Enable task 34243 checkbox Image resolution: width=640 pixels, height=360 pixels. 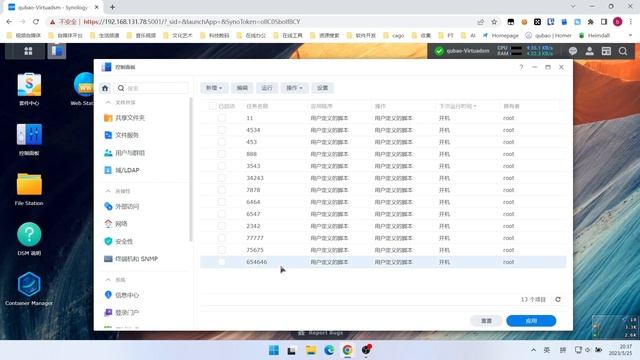point(221,178)
